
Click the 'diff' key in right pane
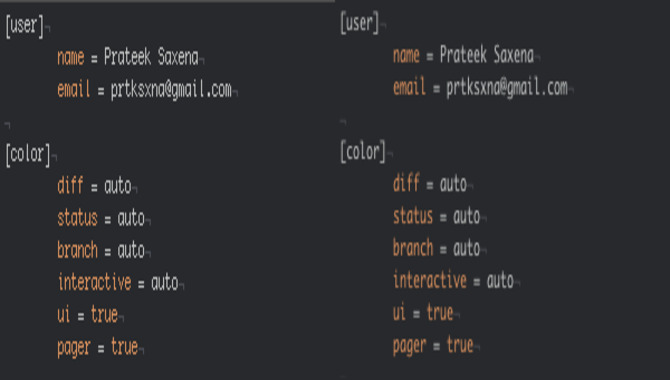[x=406, y=183]
